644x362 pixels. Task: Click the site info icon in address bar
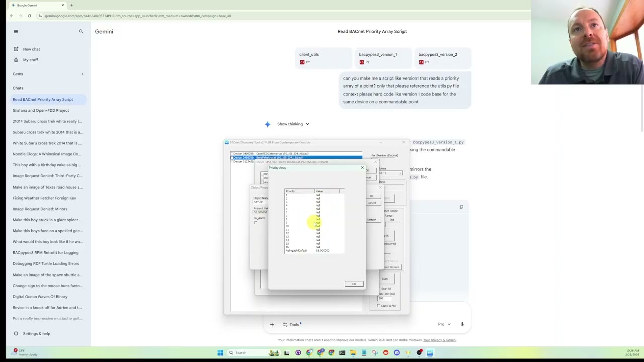tap(40, 16)
